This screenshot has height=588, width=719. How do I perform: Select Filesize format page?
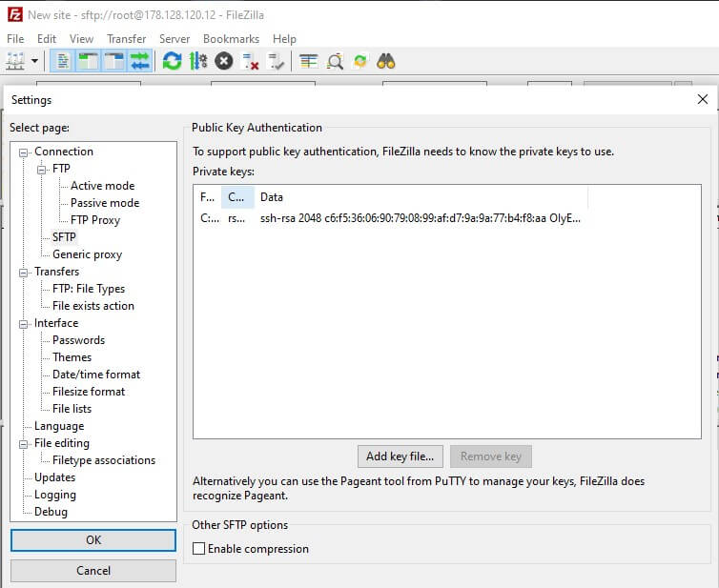tap(89, 392)
